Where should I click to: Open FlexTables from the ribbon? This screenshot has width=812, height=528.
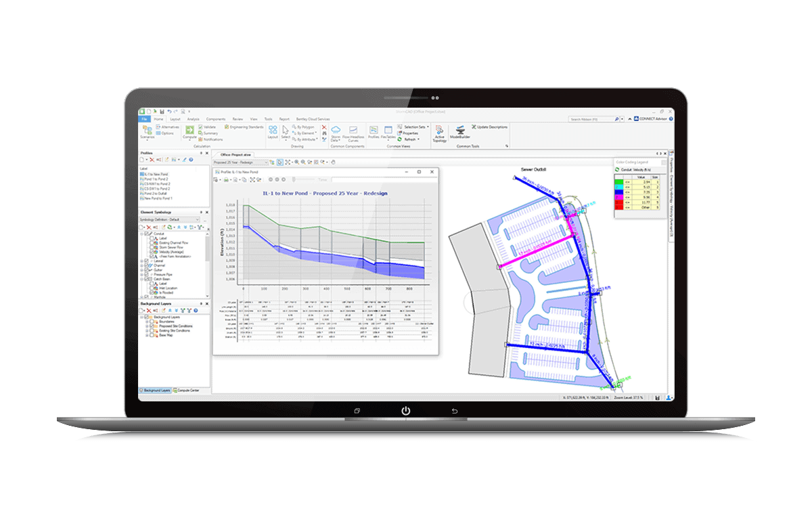(x=388, y=133)
